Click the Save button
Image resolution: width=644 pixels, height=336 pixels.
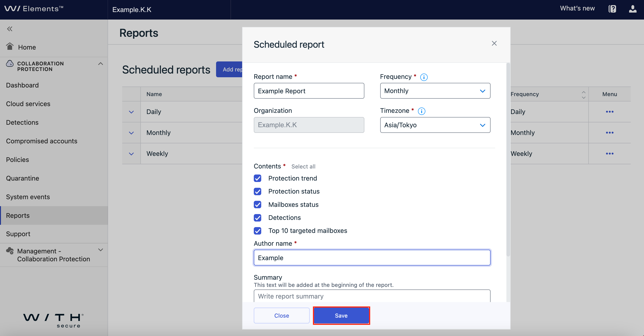tap(341, 316)
